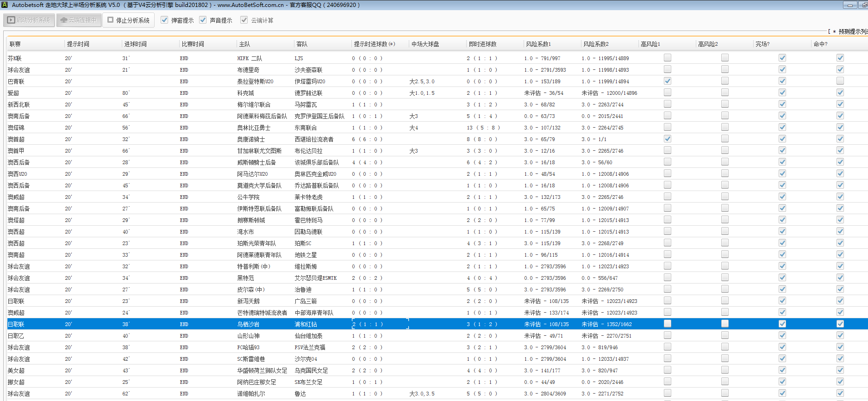Click the stop square icon before 停止分析系统
This screenshot has height=401, width=868.
[110, 20]
